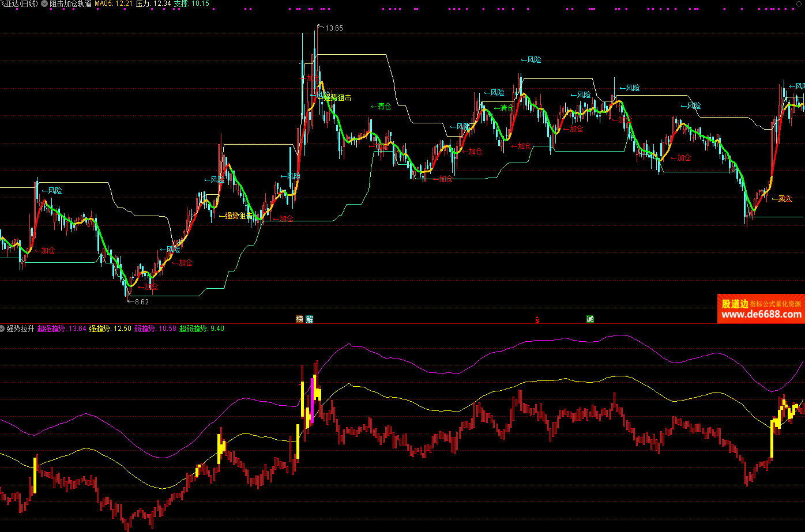This screenshot has height=532, width=805.
Task: Open the www.de6688.com link
Action: (761, 315)
